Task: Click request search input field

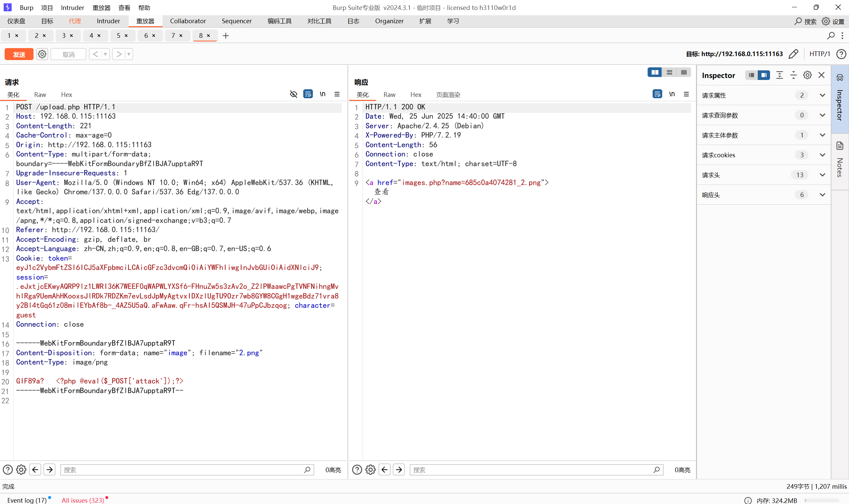Action: click(x=187, y=470)
